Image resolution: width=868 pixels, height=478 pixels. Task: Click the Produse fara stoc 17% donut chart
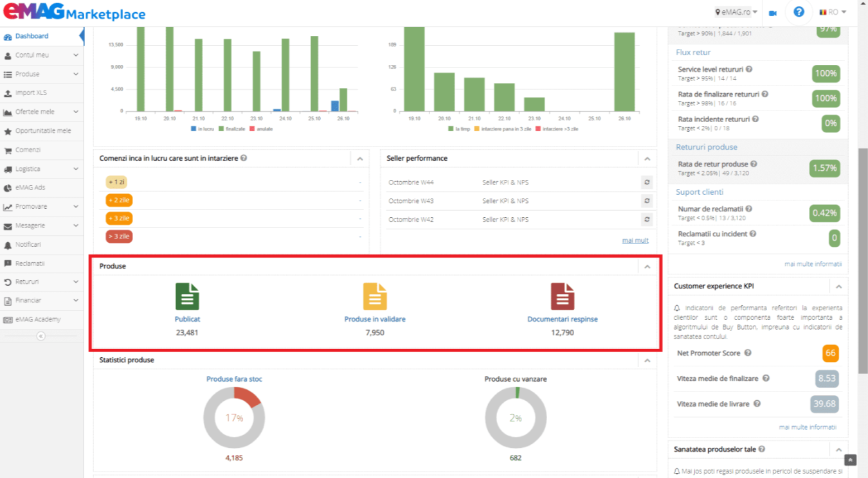pos(234,418)
